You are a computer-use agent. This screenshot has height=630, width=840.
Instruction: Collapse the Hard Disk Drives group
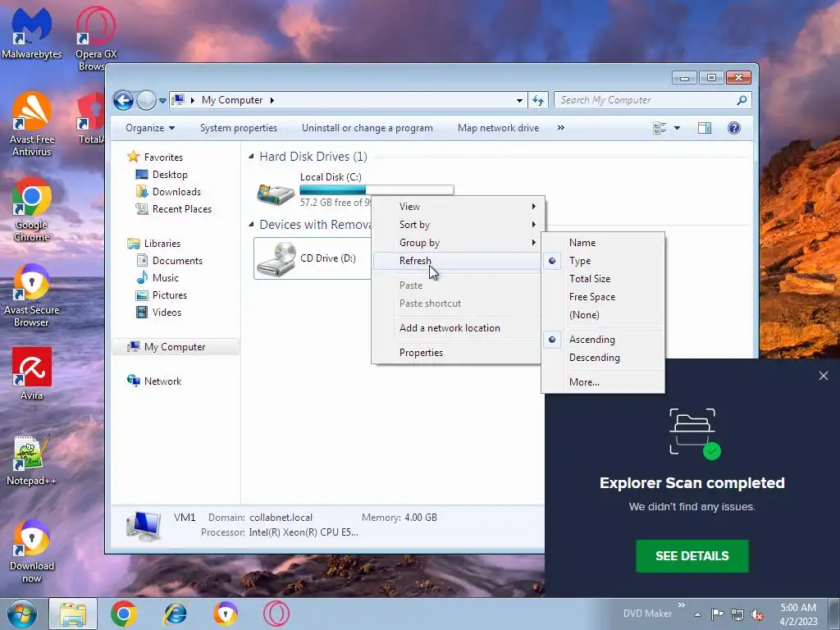251,157
